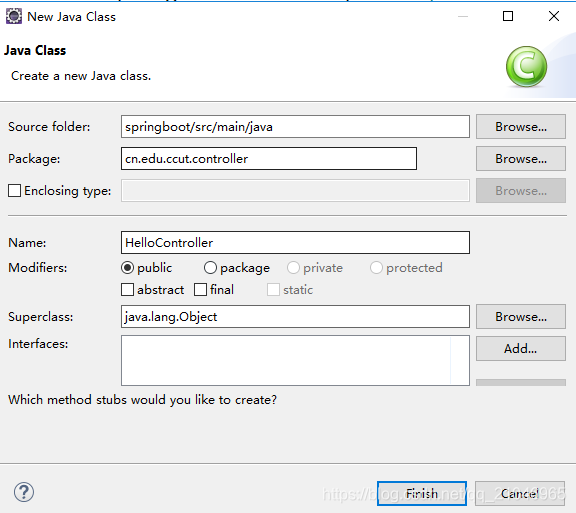
Task: Click the Package text field
Action: pos(269,158)
